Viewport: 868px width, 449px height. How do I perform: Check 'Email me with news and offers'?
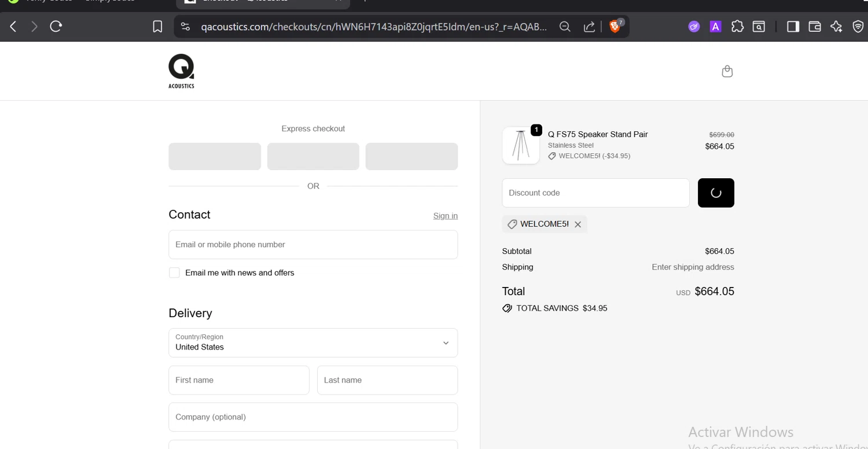click(x=174, y=273)
